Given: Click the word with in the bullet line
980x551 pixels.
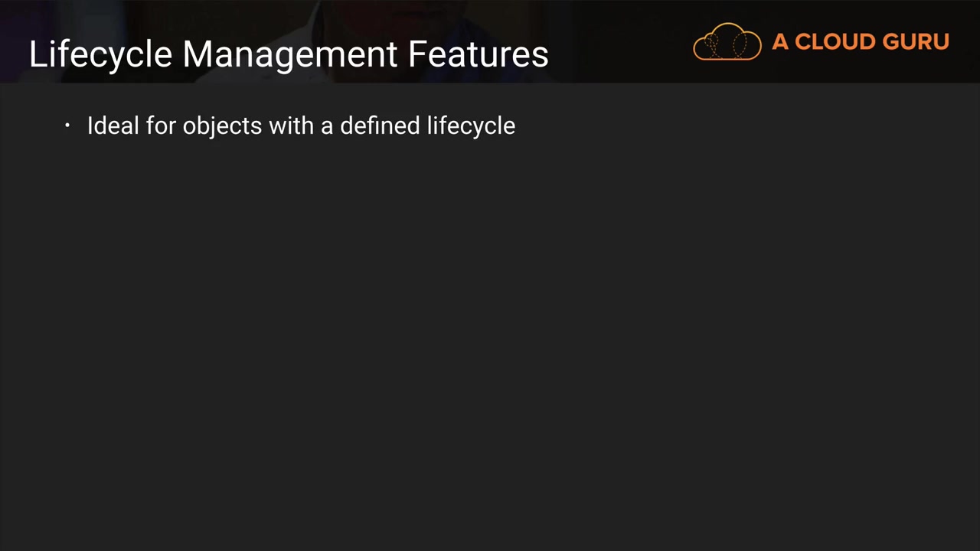Looking at the screenshot, I should pyautogui.click(x=292, y=126).
